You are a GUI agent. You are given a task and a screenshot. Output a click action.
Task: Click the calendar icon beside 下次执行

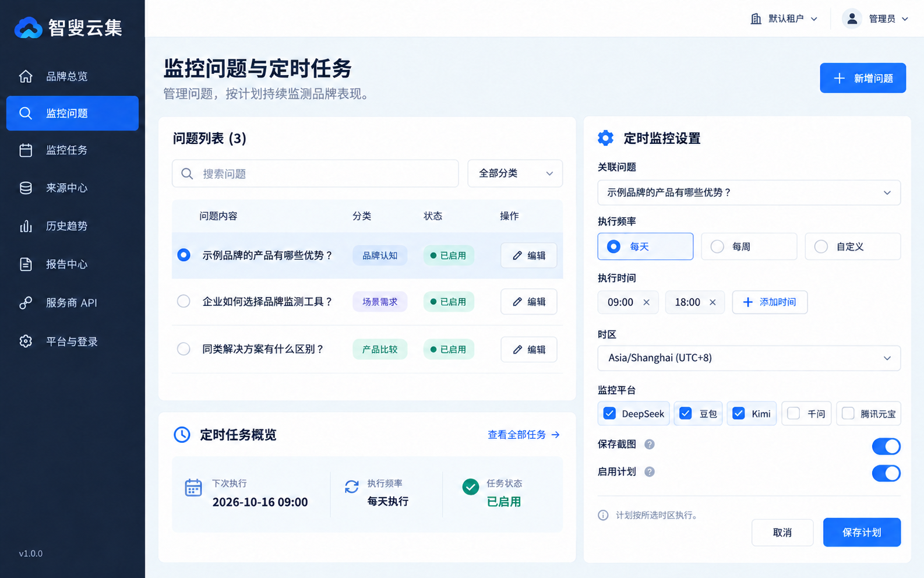(x=193, y=488)
